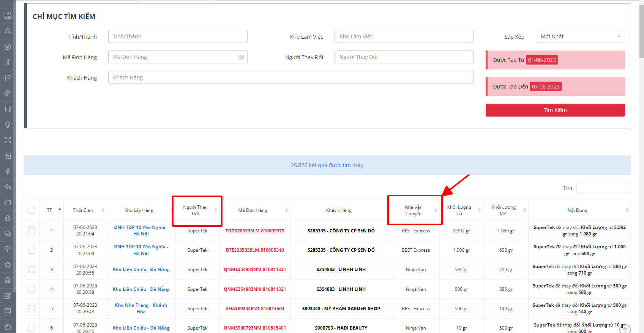Click the edit pencil icon in sidebar

click(x=8, y=296)
